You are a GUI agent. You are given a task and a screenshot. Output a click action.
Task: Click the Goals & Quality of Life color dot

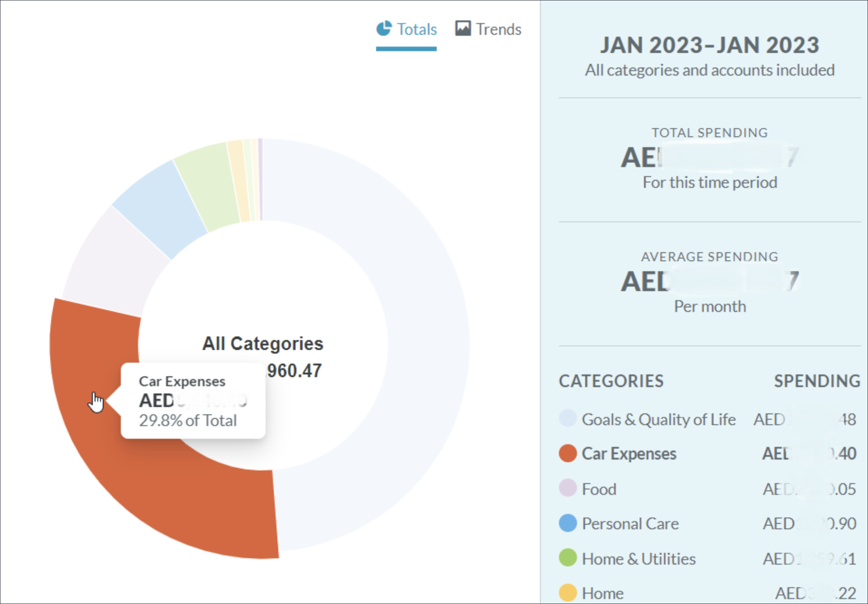(x=568, y=418)
